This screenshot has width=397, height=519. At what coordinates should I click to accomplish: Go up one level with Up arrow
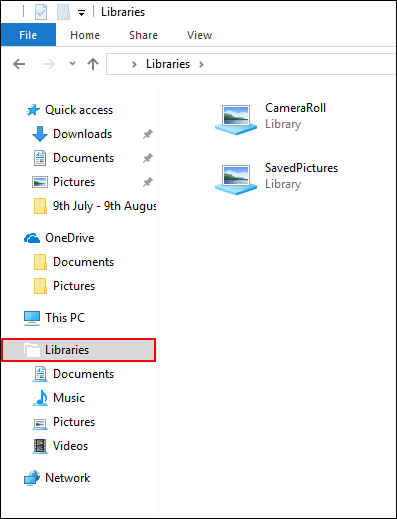pyautogui.click(x=93, y=64)
